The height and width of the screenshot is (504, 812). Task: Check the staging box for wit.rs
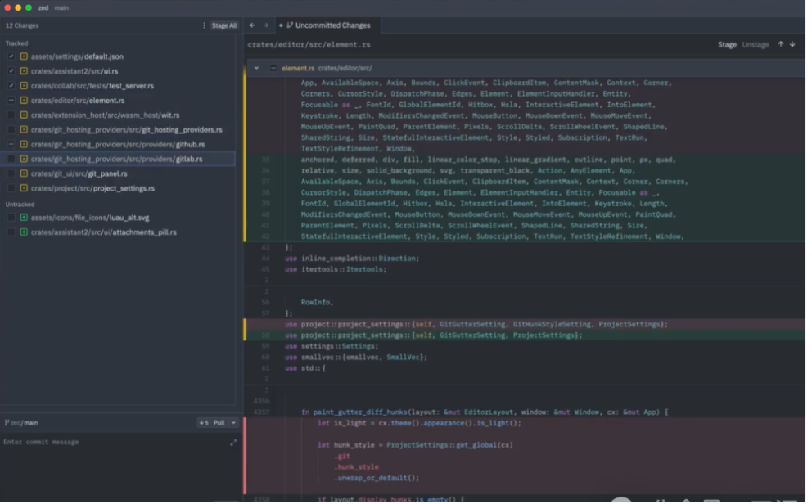pyautogui.click(x=11, y=115)
